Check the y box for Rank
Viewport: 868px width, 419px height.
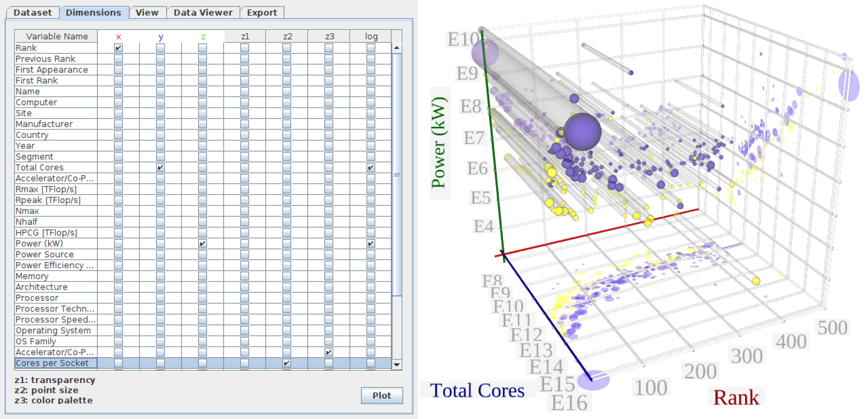point(160,48)
